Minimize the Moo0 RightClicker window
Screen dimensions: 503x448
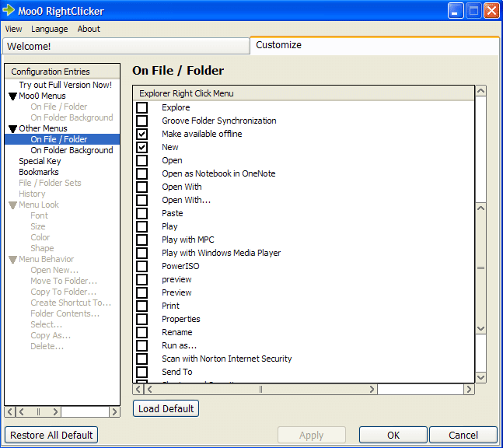(x=456, y=11)
